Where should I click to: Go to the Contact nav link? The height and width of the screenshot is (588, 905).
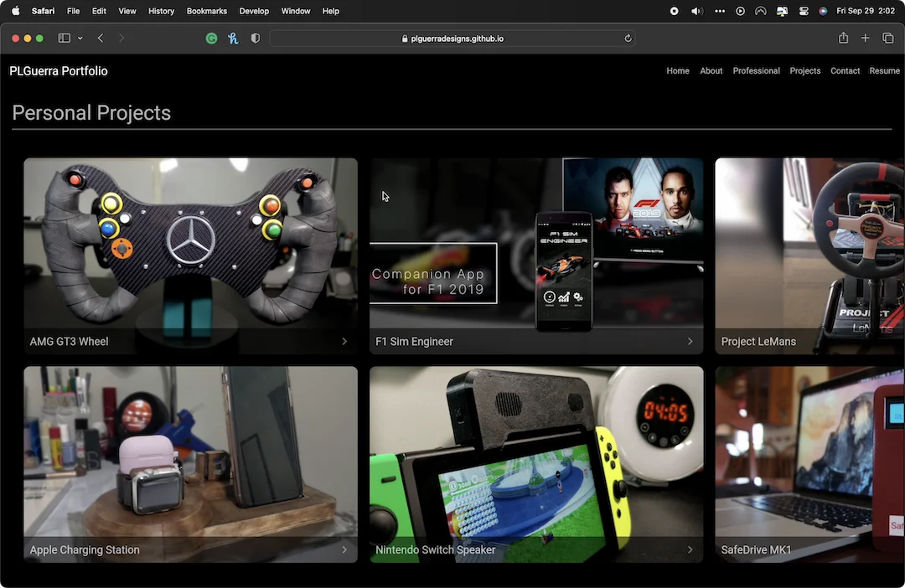(845, 71)
